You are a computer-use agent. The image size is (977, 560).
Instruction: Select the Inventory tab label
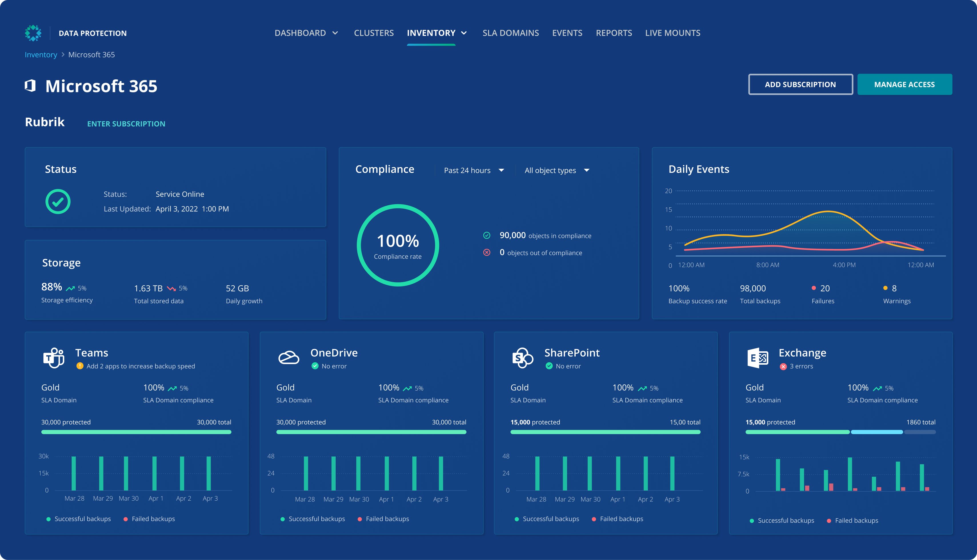click(x=431, y=33)
